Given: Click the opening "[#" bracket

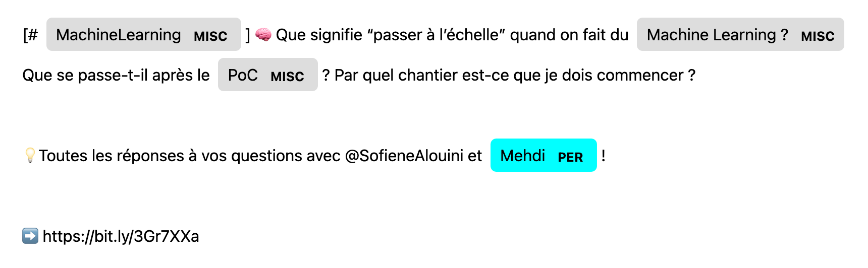Looking at the screenshot, I should pyautogui.click(x=30, y=35).
